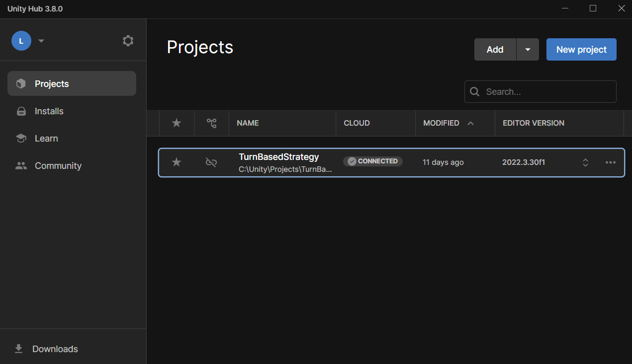The image size is (632, 364).
Task: Go to the Projects section
Action: [72, 83]
